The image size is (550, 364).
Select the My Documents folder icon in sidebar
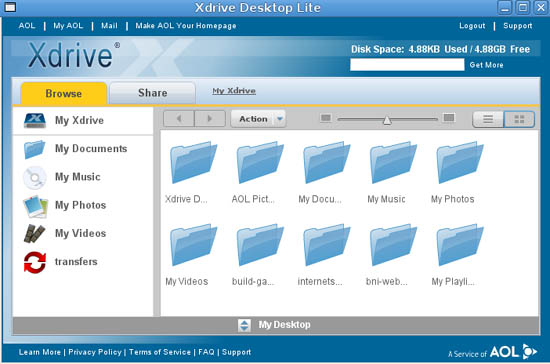[x=34, y=149]
